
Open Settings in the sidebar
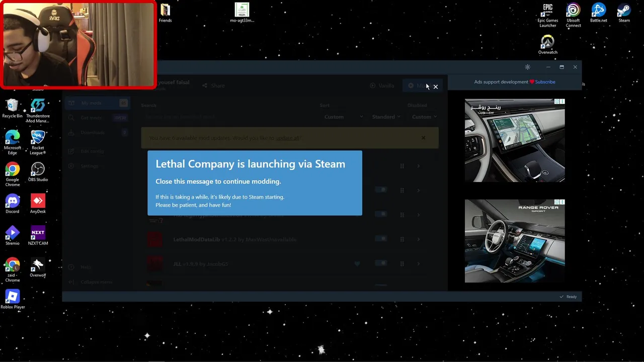click(98, 166)
